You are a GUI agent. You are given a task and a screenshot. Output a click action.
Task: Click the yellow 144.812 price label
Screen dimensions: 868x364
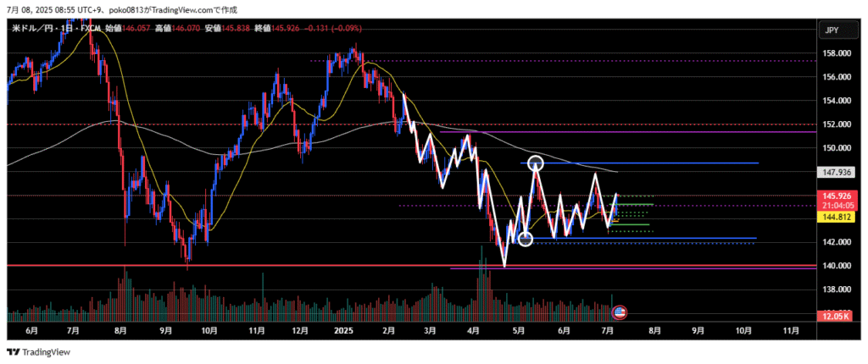point(836,217)
